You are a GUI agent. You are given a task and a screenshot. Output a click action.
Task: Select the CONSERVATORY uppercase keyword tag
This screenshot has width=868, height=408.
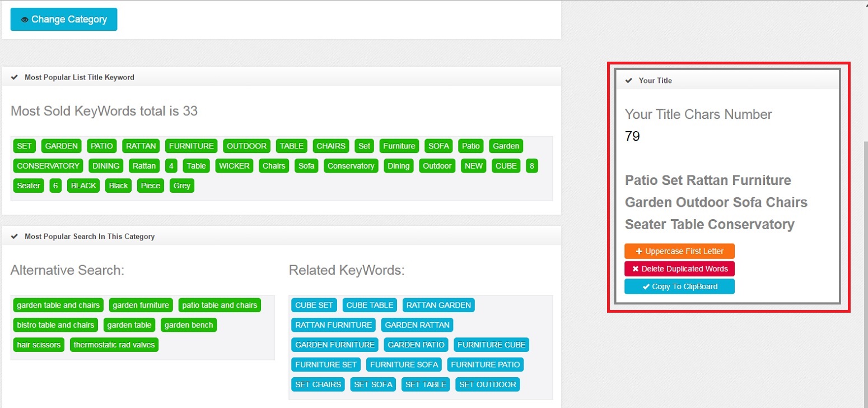pos(48,166)
